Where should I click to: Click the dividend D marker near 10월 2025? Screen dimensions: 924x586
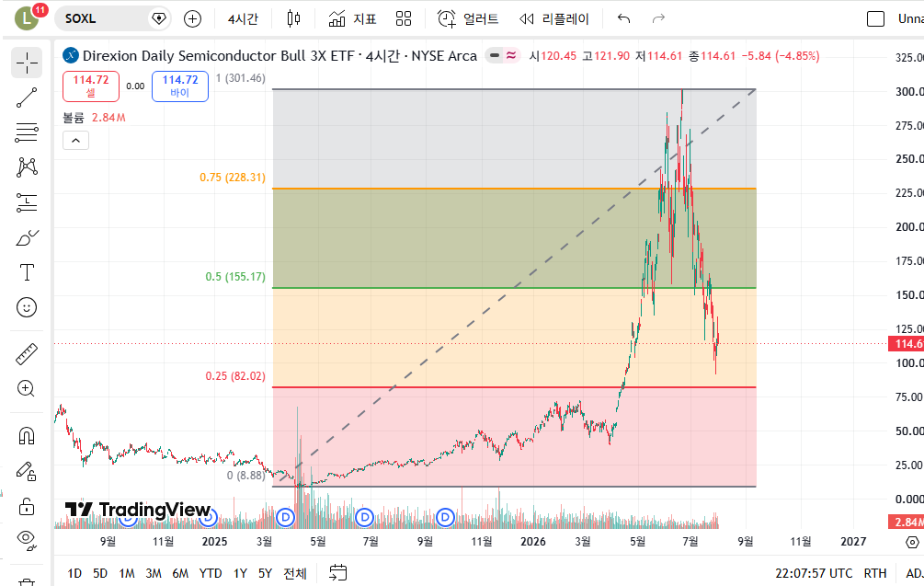coord(445,518)
